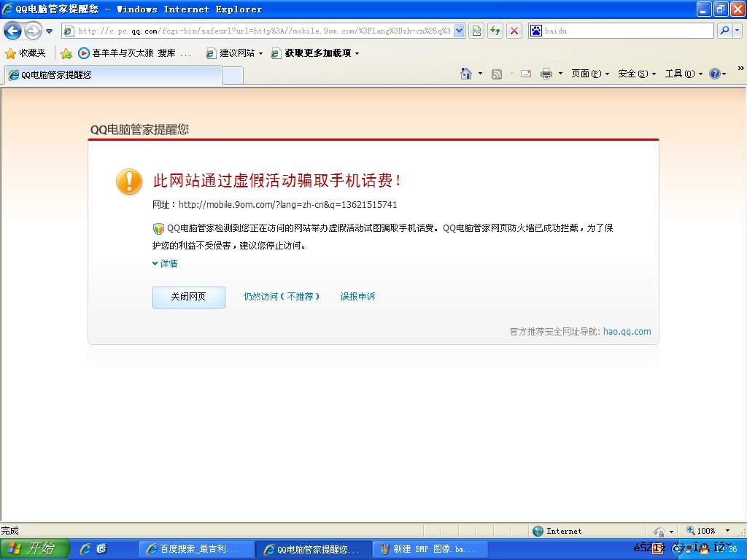Click the 仍然访问（不推荐）link
The width and height of the screenshot is (747, 560).
click(281, 297)
